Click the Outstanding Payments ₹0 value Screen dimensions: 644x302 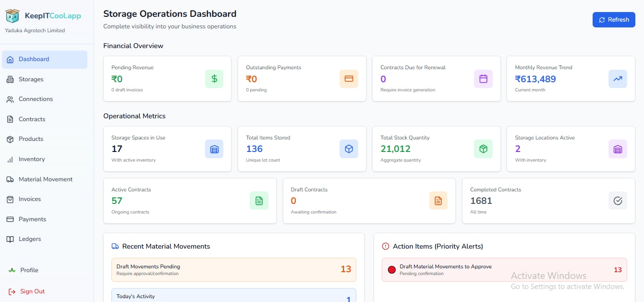(252, 79)
